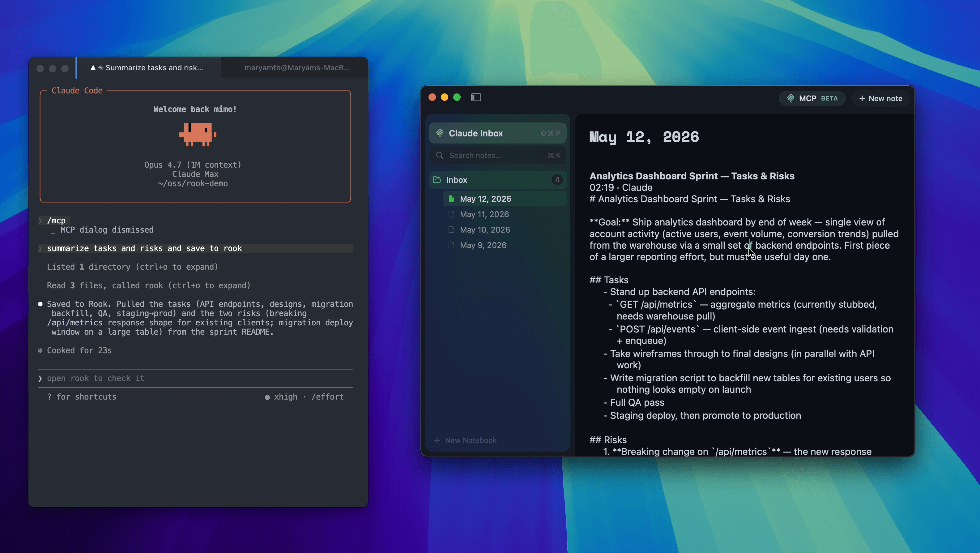Click the 'xhigh · /effort' indicator
This screenshot has width=980, height=553.
tap(304, 397)
